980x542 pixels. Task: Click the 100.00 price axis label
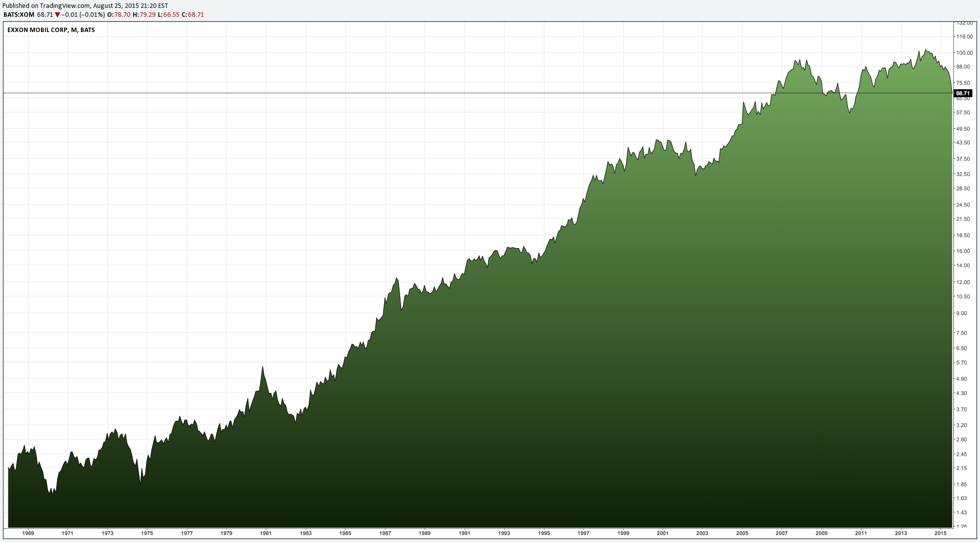pyautogui.click(x=965, y=53)
